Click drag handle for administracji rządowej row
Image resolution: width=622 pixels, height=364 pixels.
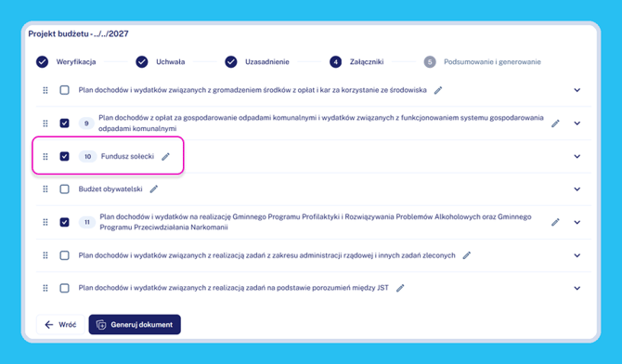pos(45,255)
